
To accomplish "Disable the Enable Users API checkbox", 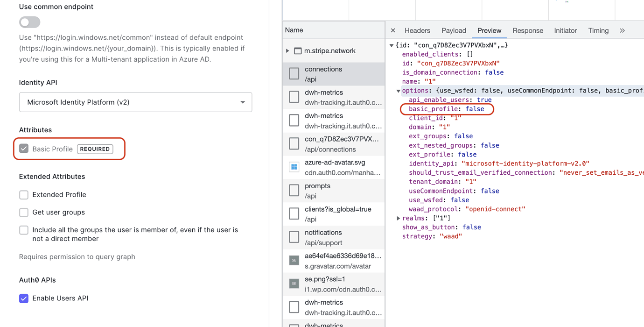I will 24,298.
